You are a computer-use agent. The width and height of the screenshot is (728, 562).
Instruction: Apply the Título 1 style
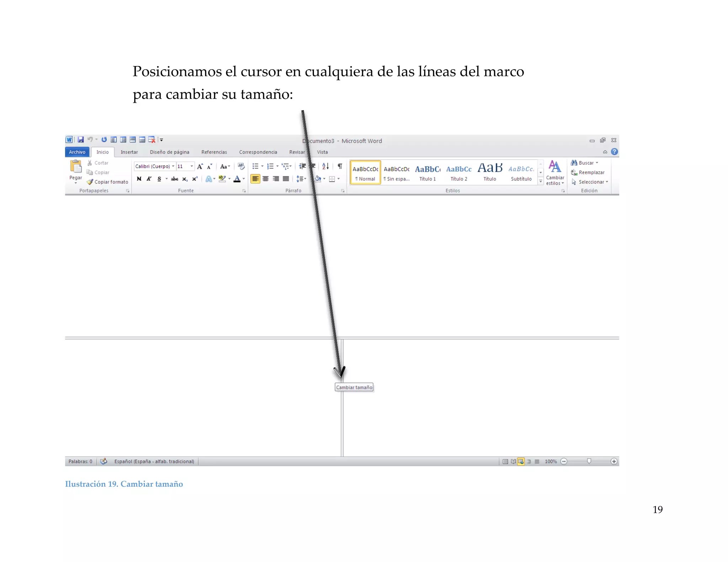[x=428, y=172]
